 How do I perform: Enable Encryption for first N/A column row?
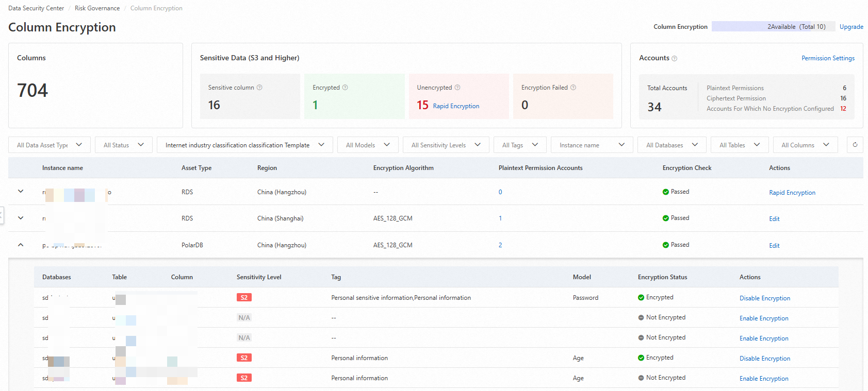764,318
